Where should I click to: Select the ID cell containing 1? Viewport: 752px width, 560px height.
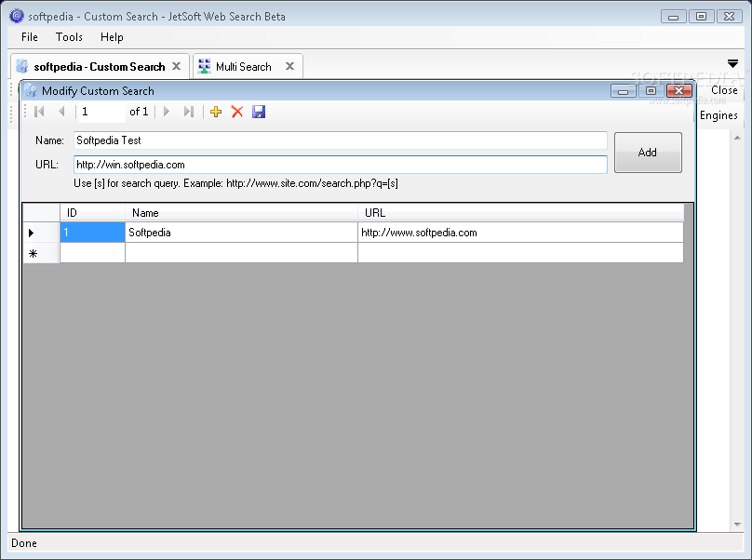92,233
